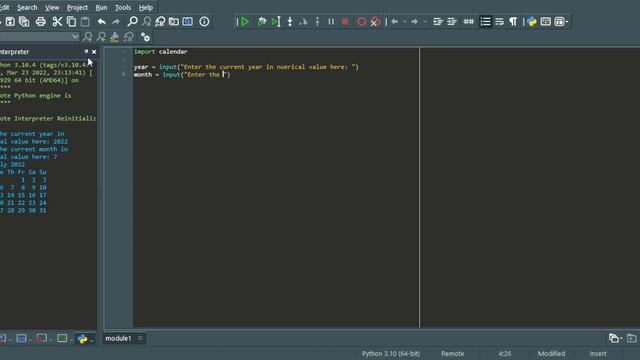Viewport: 640px width, 360px height.
Task: Click the Paste clipboard icon
Action: click(x=85, y=22)
